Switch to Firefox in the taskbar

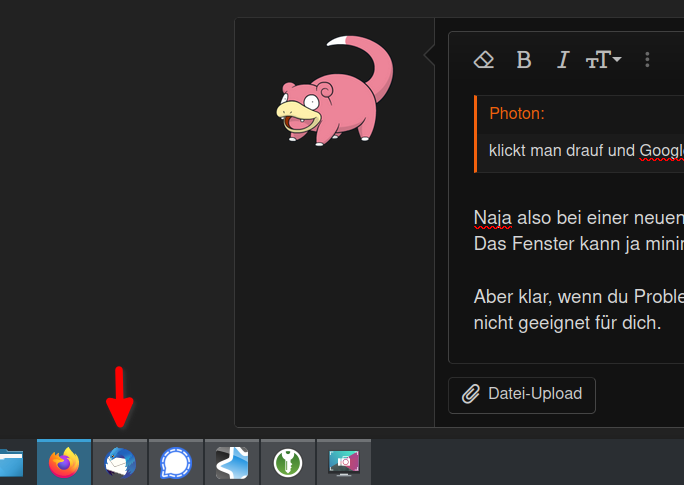point(64,462)
